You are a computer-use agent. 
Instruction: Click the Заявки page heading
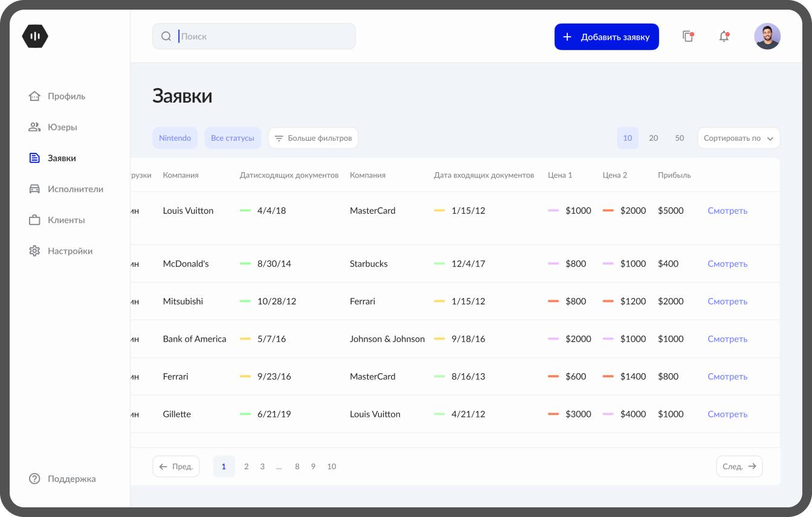(x=182, y=96)
